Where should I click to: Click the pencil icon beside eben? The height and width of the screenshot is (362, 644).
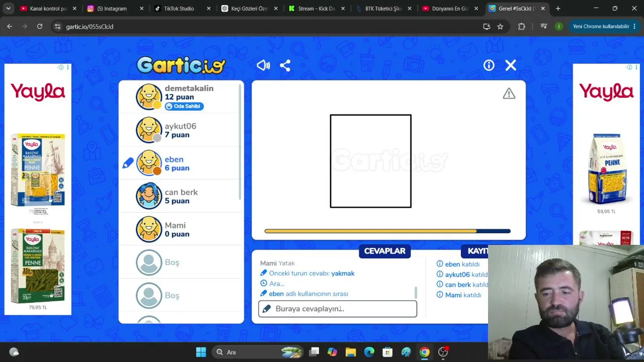pos(128,163)
